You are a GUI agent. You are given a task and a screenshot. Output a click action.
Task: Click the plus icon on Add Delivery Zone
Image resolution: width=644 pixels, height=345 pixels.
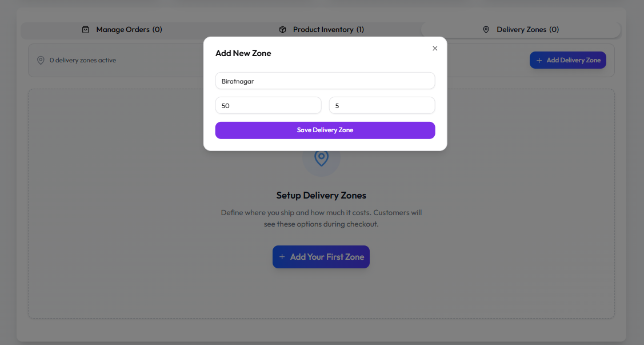(x=539, y=60)
